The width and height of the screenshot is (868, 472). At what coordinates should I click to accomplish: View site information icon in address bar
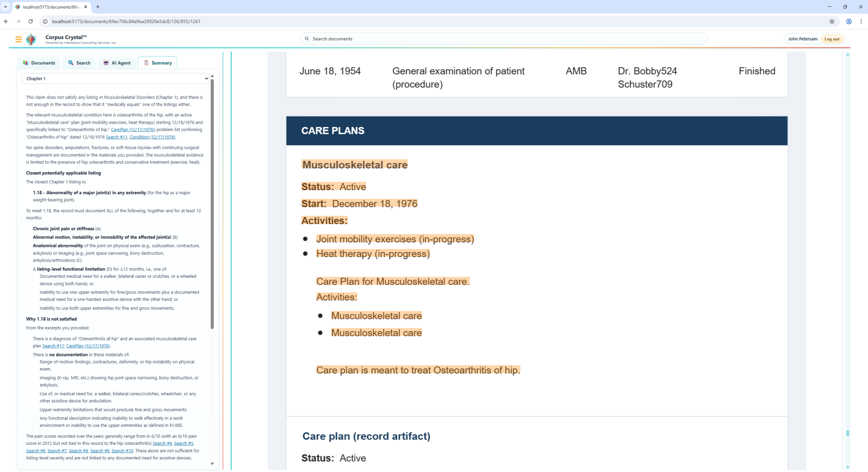pyautogui.click(x=45, y=21)
